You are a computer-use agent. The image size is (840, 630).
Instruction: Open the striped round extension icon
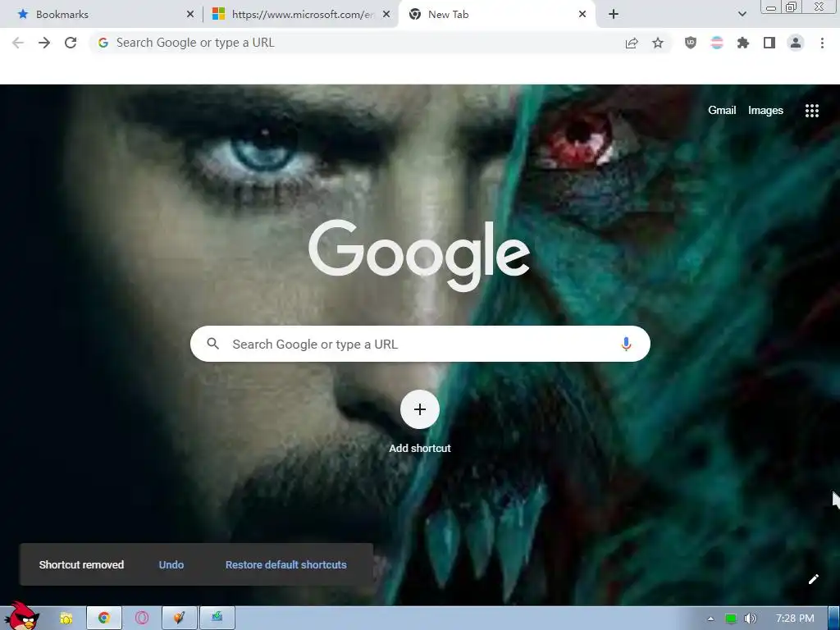(x=717, y=43)
